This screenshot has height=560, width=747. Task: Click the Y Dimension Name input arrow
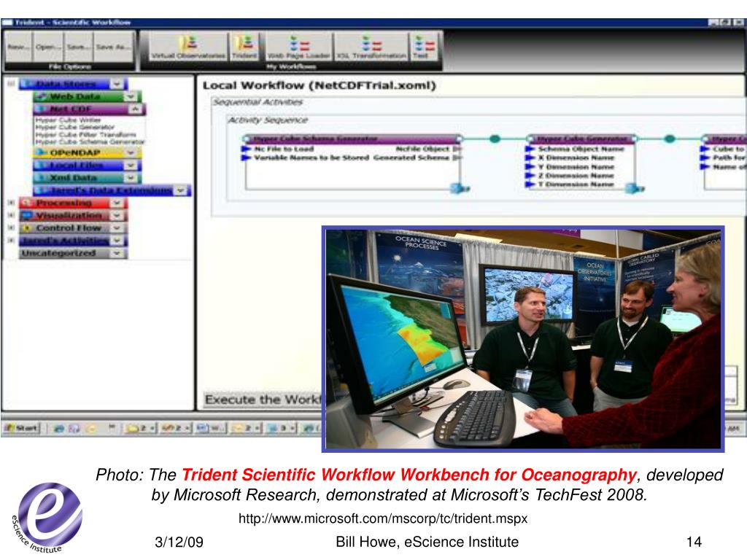click(x=530, y=167)
